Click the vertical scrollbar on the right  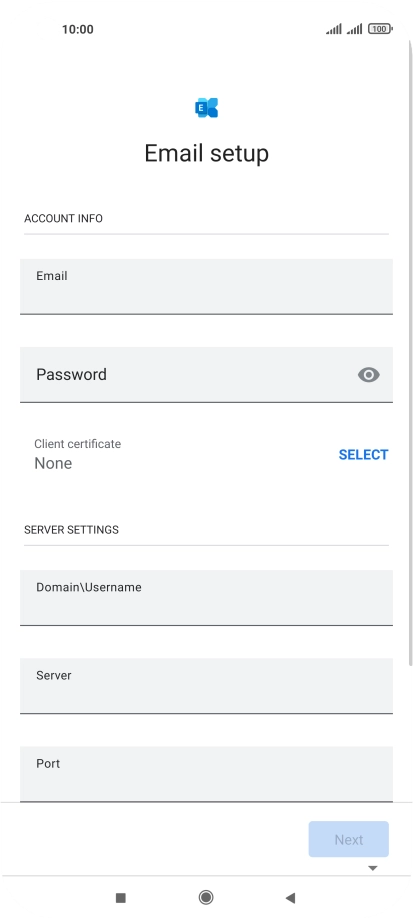411,352
